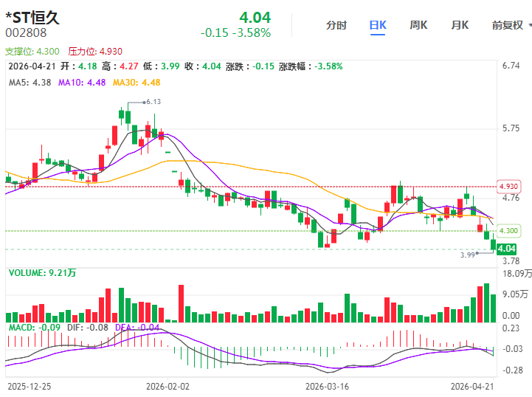Click the green 4.04 current price tag
The height and width of the screenshot is (397, 532).
[506, 249]
